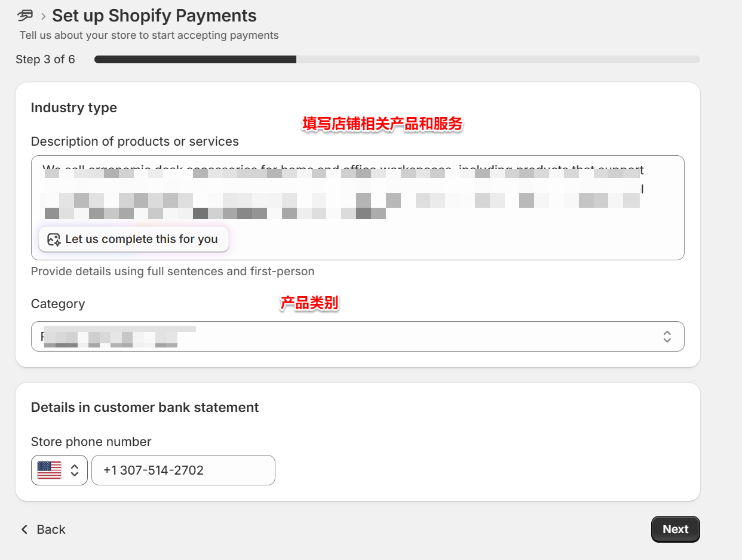Click the Back arrow icon
The image size is (742, 560).
click(24, 530)
